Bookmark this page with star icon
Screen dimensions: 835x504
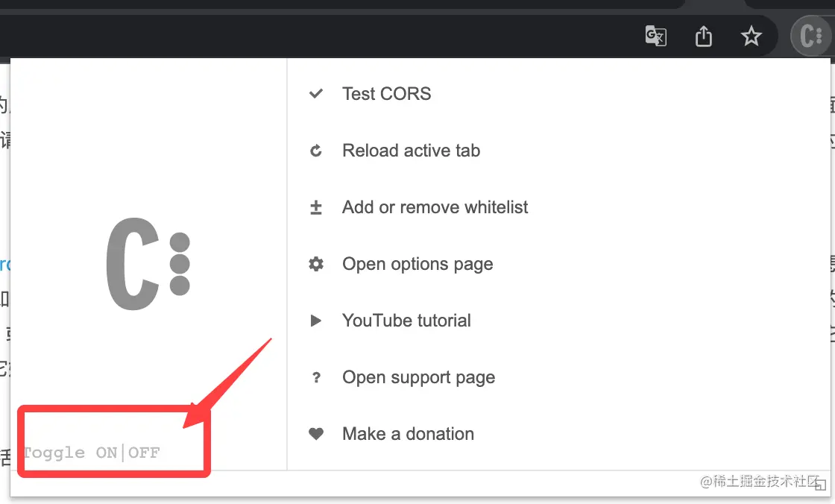click(x=751, y=37)
